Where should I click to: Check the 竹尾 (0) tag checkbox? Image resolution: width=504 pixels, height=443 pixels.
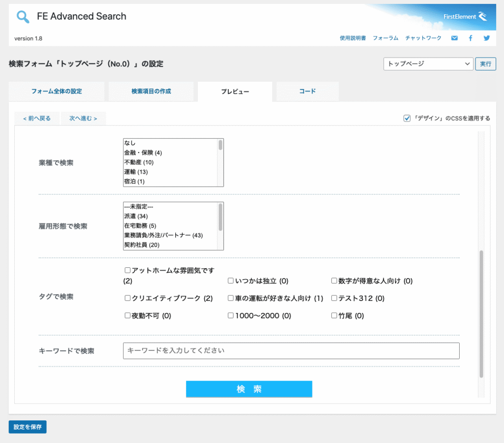click(x=334, y=316)
